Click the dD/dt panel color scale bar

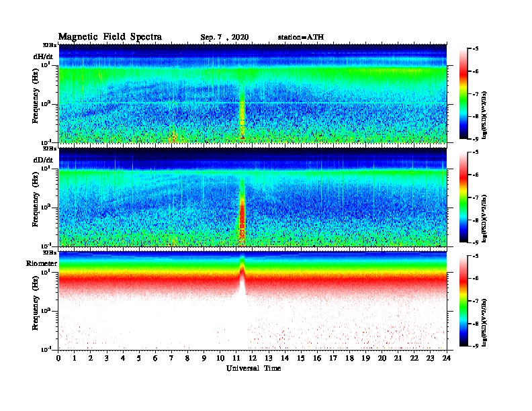point(463,197)
